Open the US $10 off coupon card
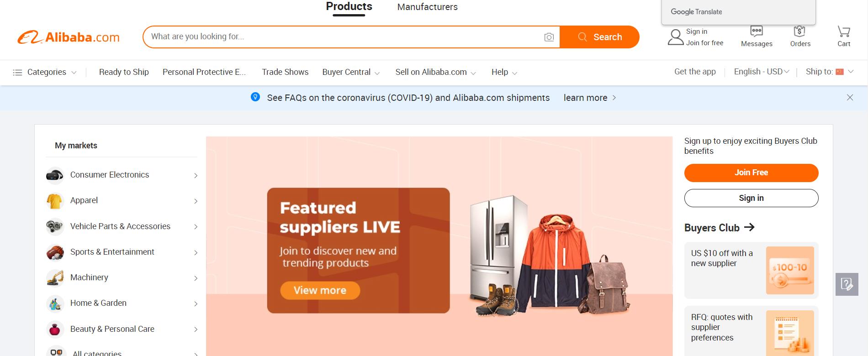 [751, 270]
